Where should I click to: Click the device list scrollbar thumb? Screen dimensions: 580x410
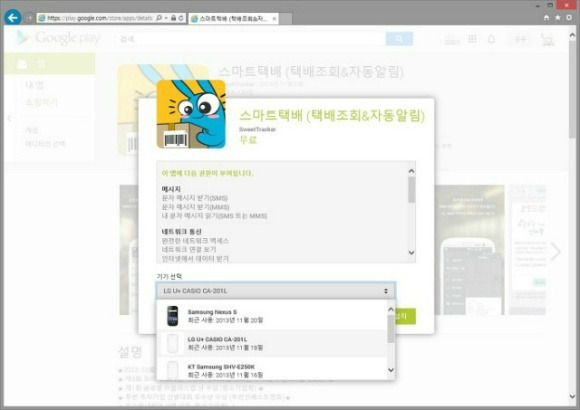click(391, 329)
